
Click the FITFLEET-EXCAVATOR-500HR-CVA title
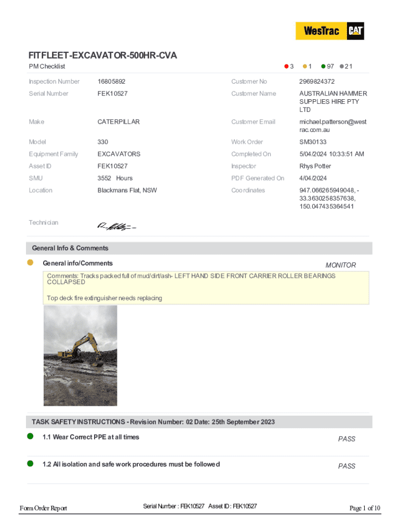[x=106, y=55]
